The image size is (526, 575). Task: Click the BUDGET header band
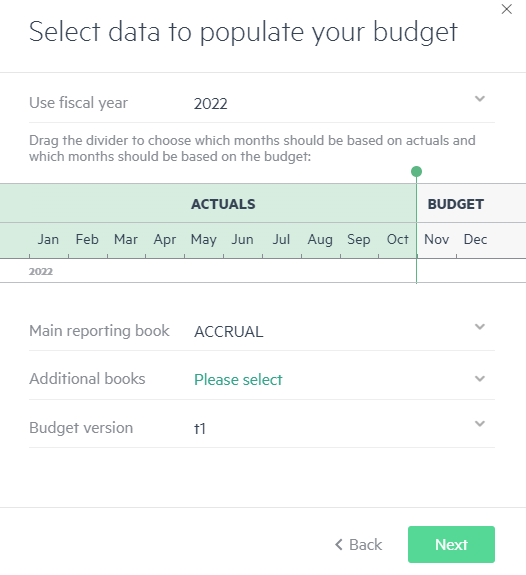click(471, 204)
